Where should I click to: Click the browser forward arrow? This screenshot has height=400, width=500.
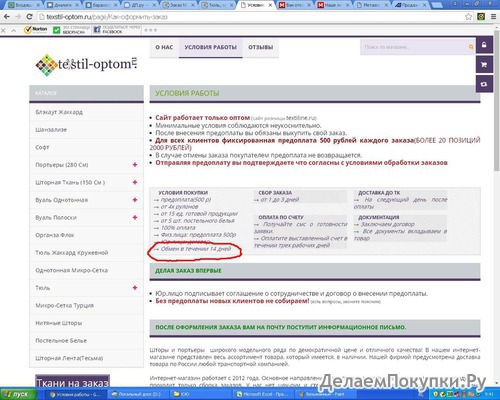click(x=18, y=17)
